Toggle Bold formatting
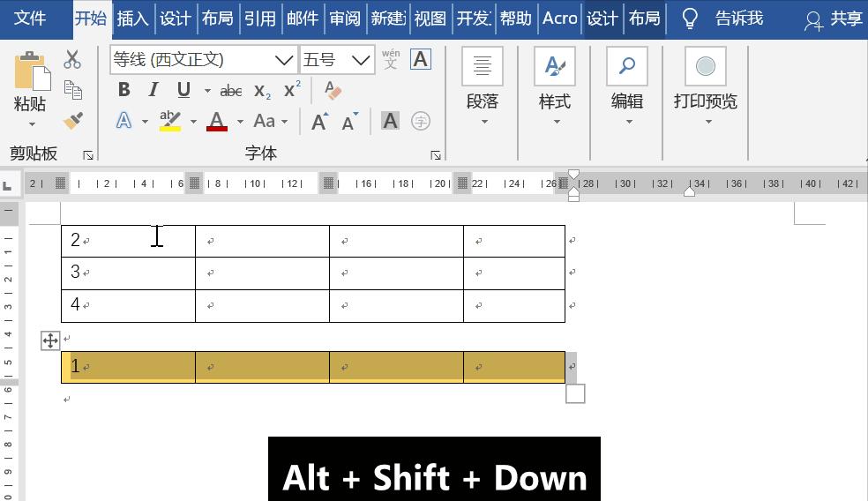Image resolution: width=868 pixels, height=501 pixels. point(124,90)
